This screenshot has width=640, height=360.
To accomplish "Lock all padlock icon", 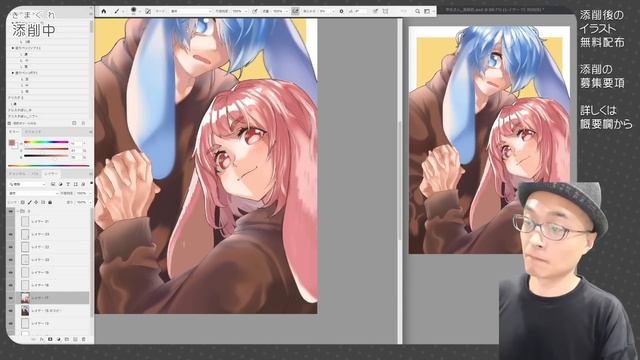I will pos(50,202).
